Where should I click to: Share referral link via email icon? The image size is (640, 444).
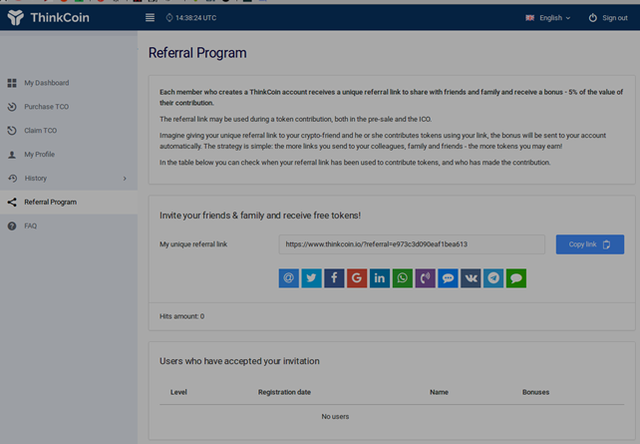tap(289, 278)
